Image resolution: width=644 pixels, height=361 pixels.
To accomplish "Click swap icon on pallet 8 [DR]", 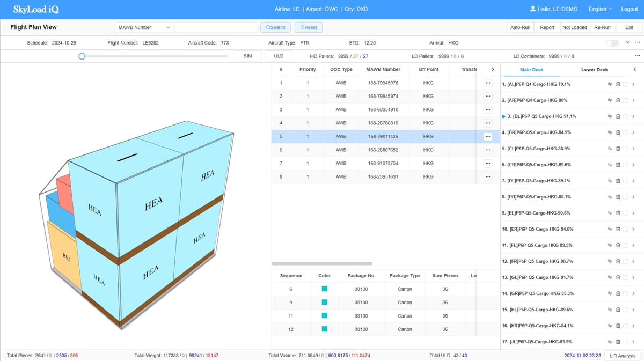I will coord(610,197).
